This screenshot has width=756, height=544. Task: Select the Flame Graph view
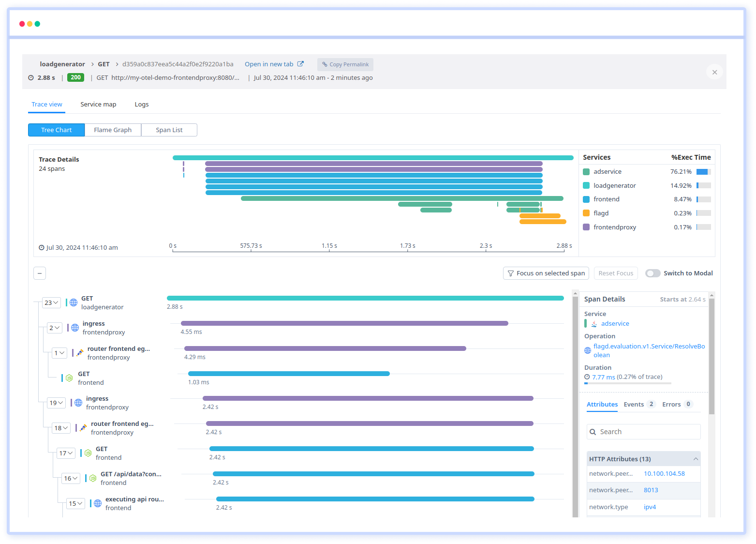point(113,130)
